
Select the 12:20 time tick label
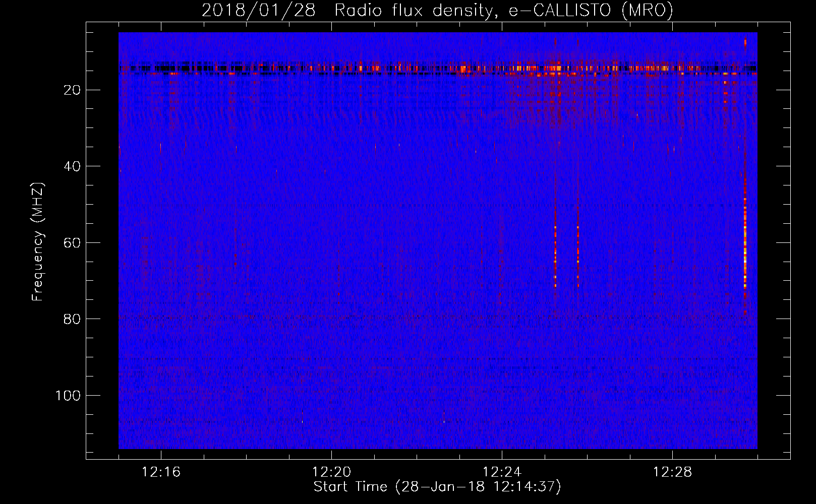pyautogui.click(x=331, y=472)
